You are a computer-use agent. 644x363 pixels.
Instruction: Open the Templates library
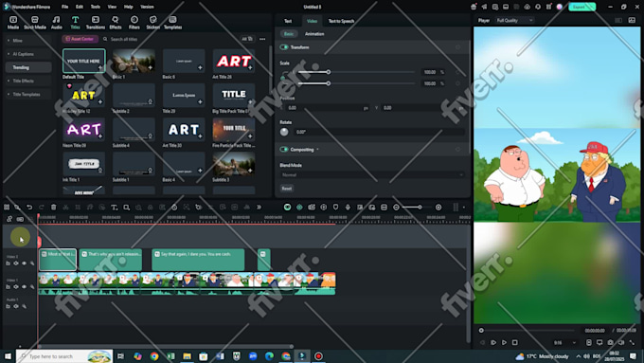point(173,22)
